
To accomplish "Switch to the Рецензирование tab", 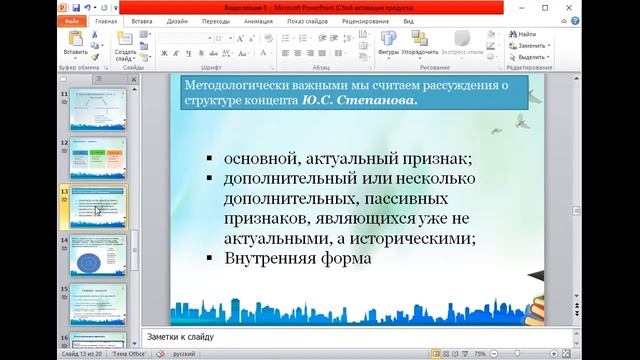I will (365, 21).
